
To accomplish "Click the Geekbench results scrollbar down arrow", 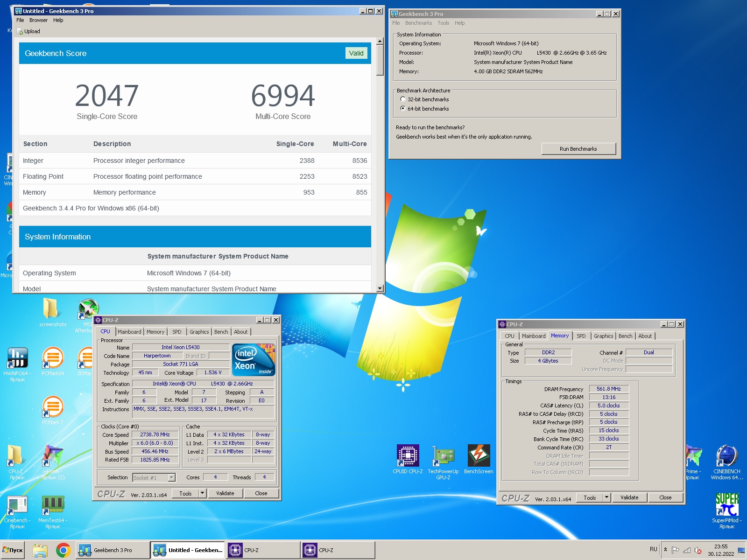I will tap(380, 288).
